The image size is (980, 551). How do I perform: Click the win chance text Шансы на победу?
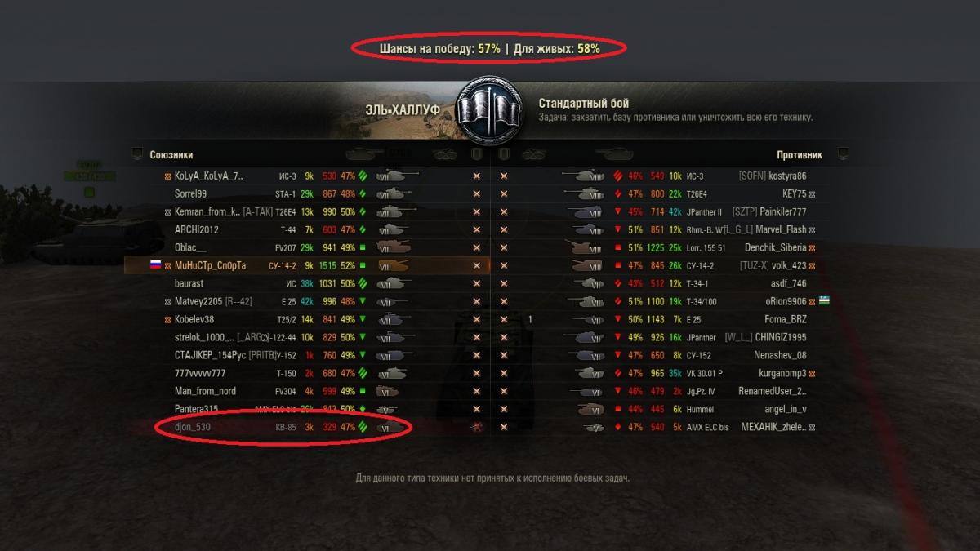tap(426, 49)
